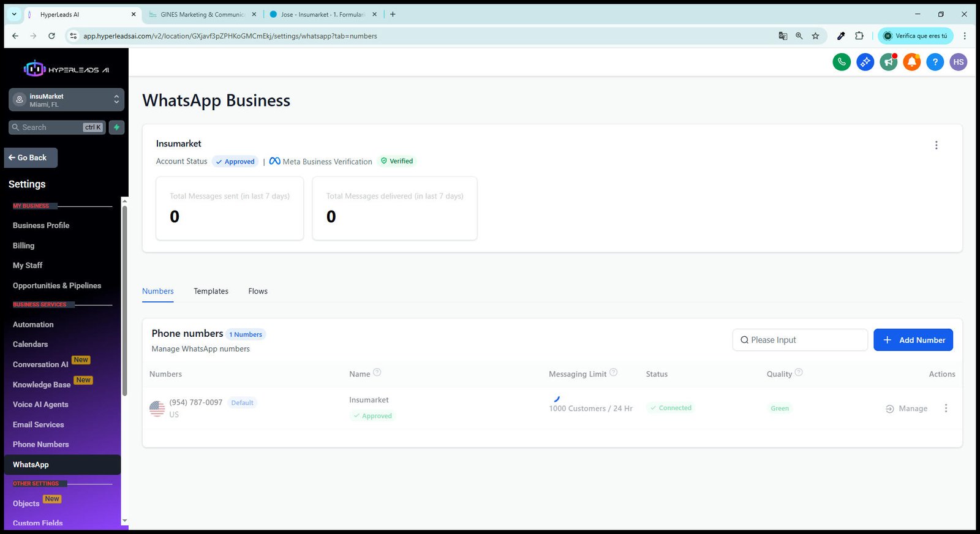The image size is (980, 534).
Task: Switch to the Templates tab
Action: [211, 291]
